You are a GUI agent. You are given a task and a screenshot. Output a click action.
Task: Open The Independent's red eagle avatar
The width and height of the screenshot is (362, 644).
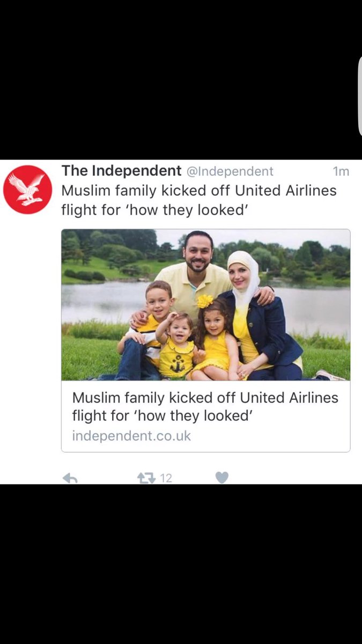(x=28, y=190)
